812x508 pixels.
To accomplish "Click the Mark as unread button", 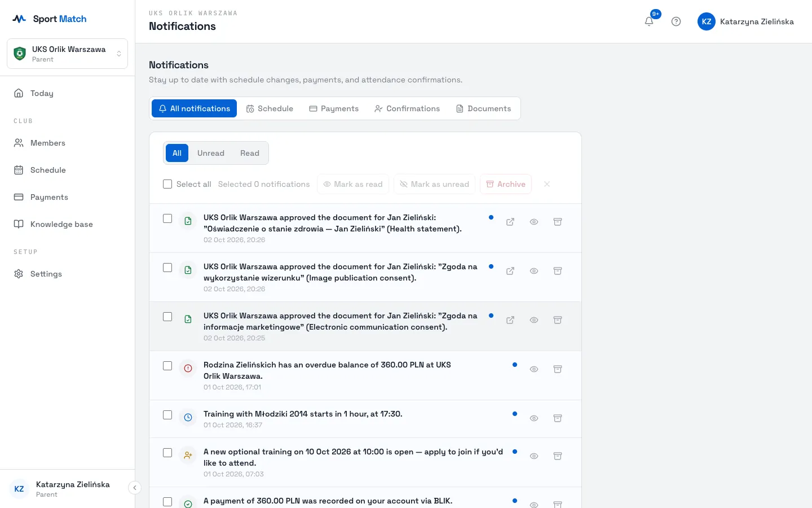I will (x=434, y=184).
